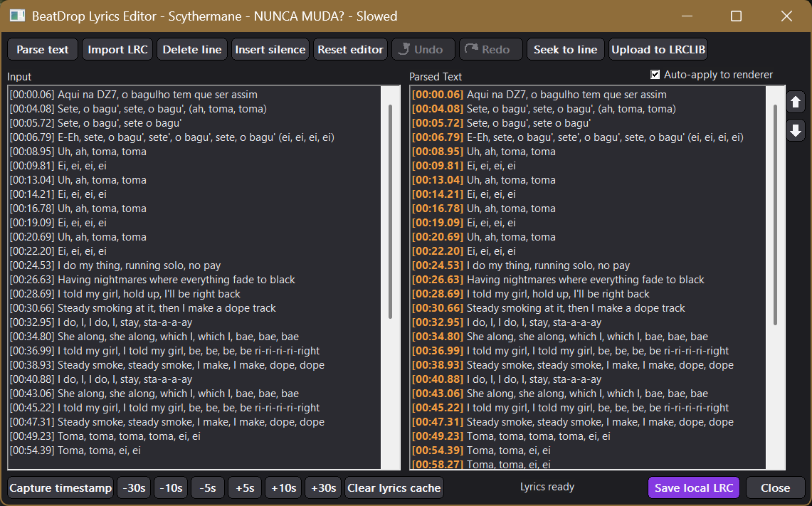Place cursor in Input line [00:38.93]
The height and width of the screenshot is (506, 812).
[167, 365]
